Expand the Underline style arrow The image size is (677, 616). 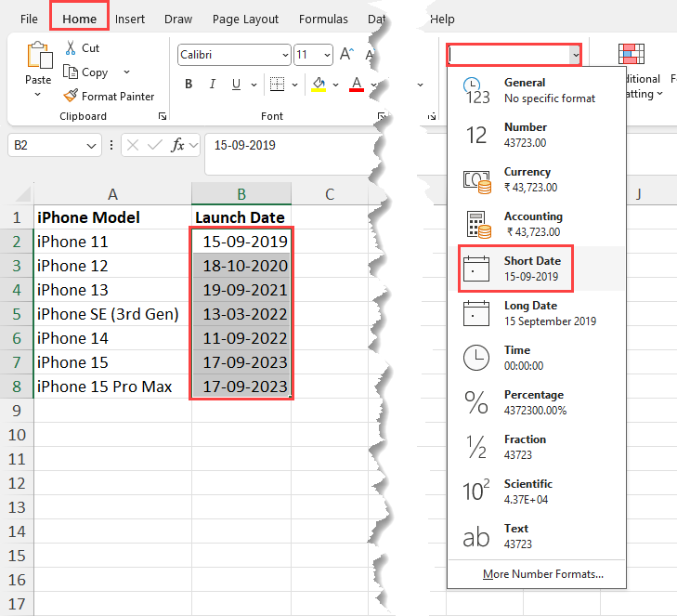pyautogui.click(x=254, y=85)
